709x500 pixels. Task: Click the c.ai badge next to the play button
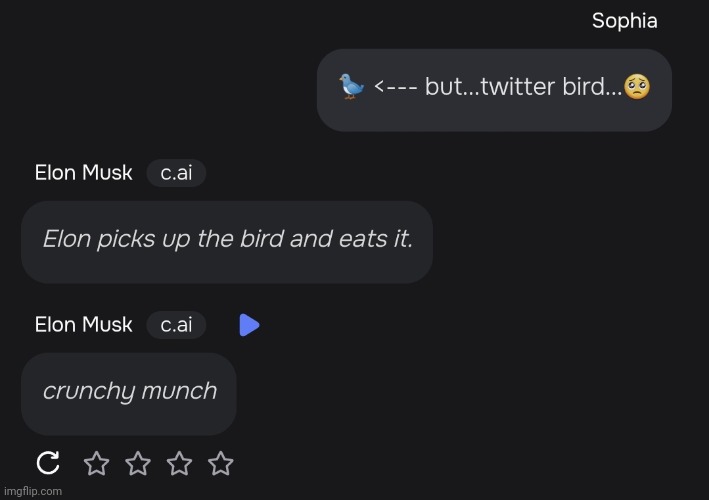point(176,325)
